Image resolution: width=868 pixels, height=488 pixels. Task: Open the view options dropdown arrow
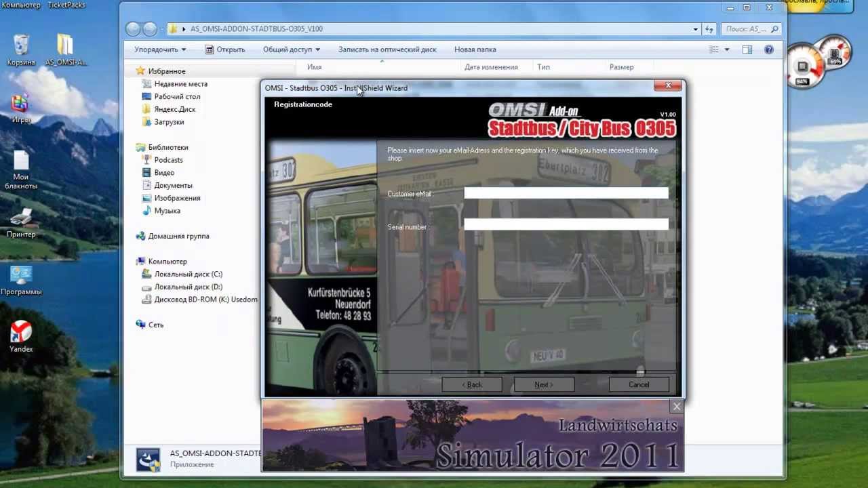coord(727,49)
